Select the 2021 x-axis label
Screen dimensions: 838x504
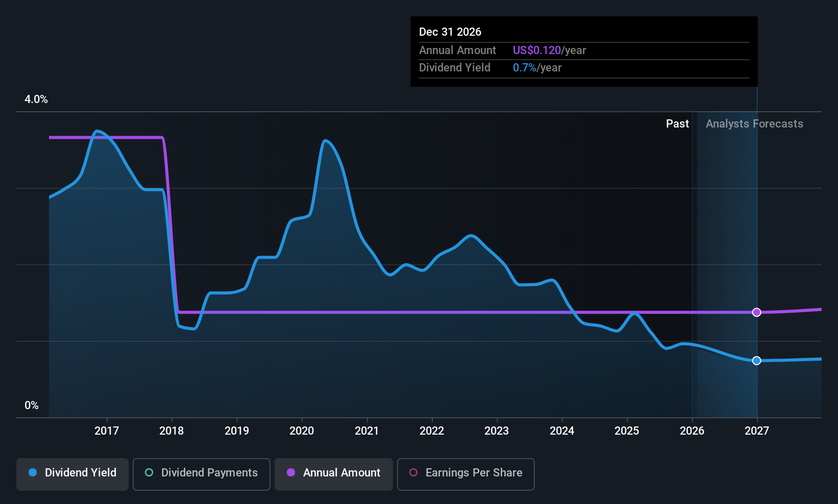tap(367, 431)
